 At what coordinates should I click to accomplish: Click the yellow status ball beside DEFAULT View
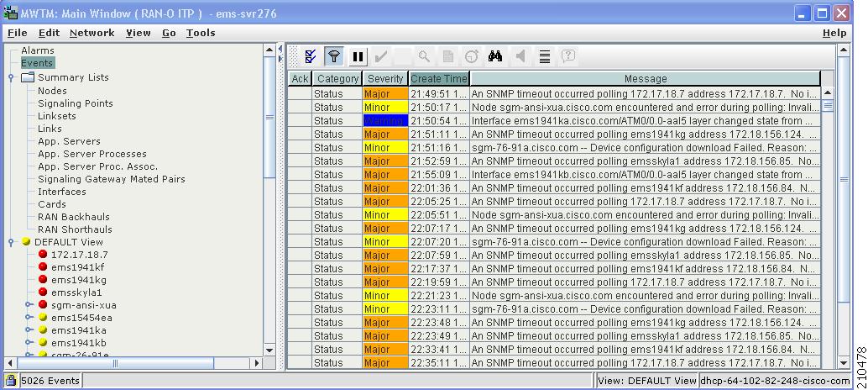26,242
